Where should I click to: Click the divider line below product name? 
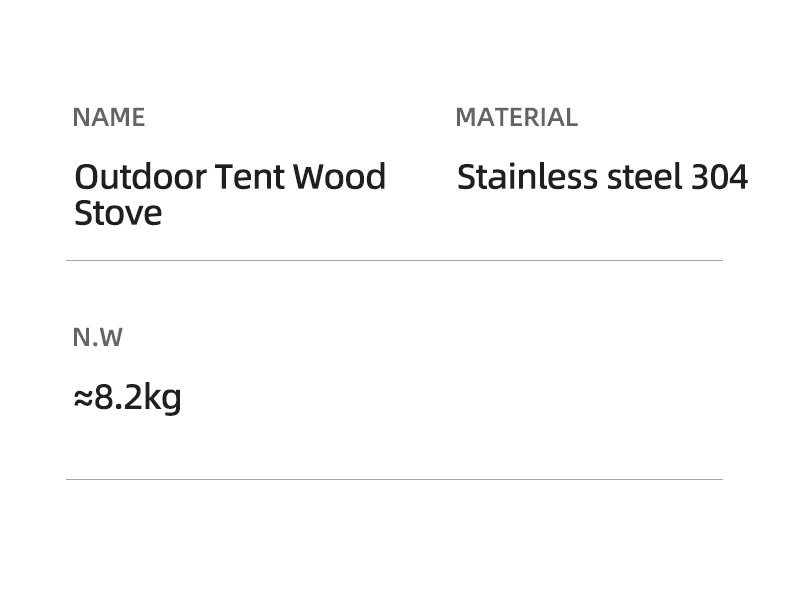pyautogui.click(x=394, y=260)
